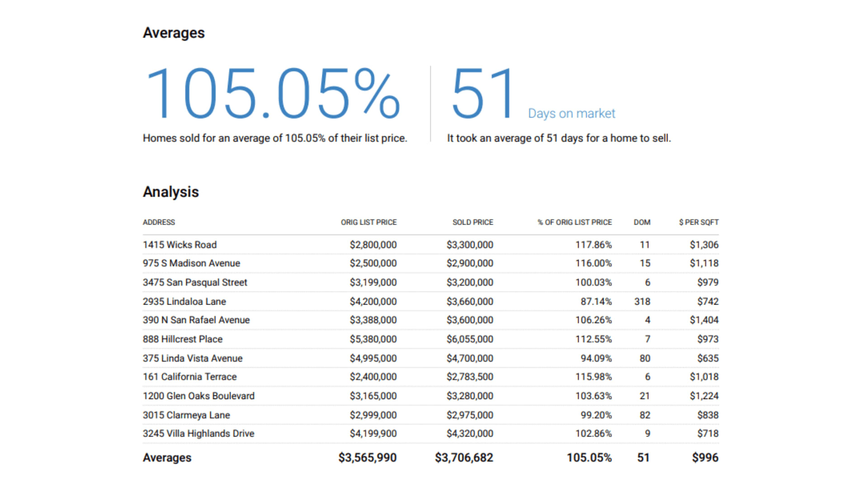The height and width of the screenshot is (488, 868).
Task: Click the 375 Linda Vista Avenue address
Action: (193, 358)
